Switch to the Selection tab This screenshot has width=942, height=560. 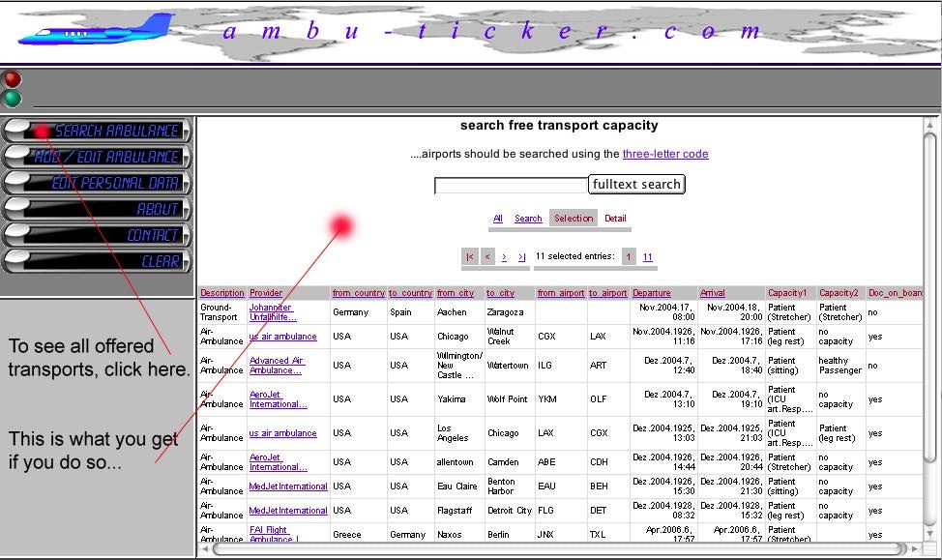[x=574, y=219]
